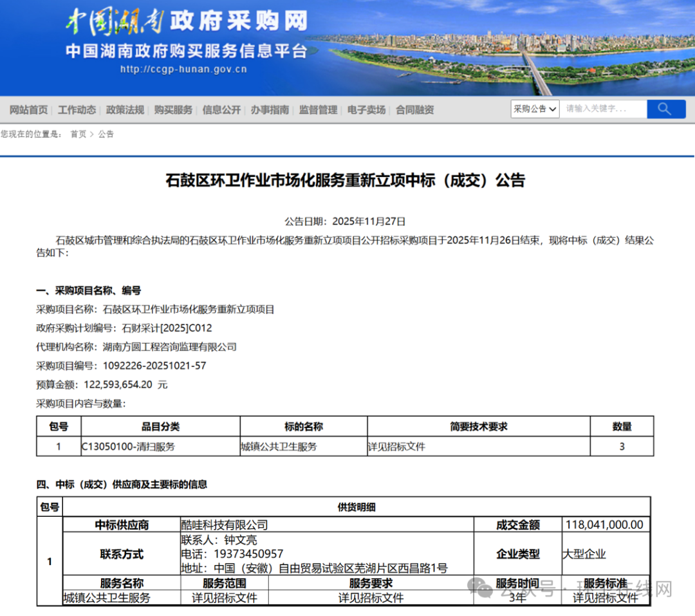Click project number 1092226-20251021-57

coord(154,366)
